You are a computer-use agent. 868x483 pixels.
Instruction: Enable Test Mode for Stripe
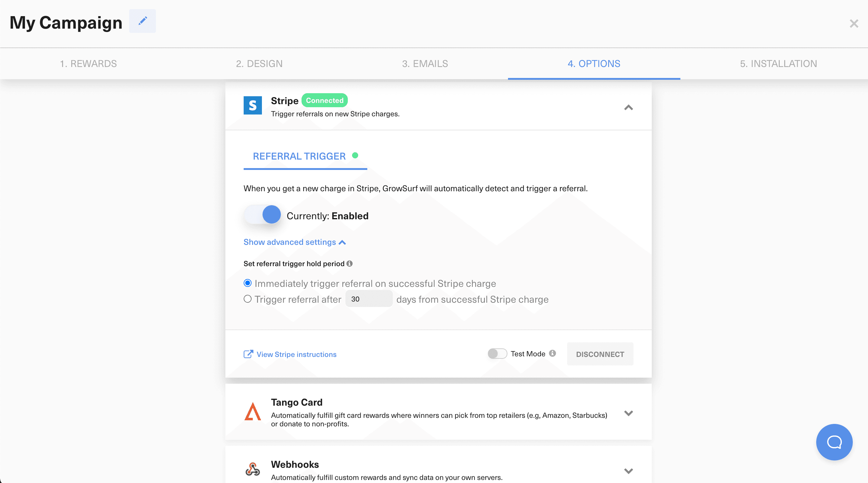click(497, 353)
